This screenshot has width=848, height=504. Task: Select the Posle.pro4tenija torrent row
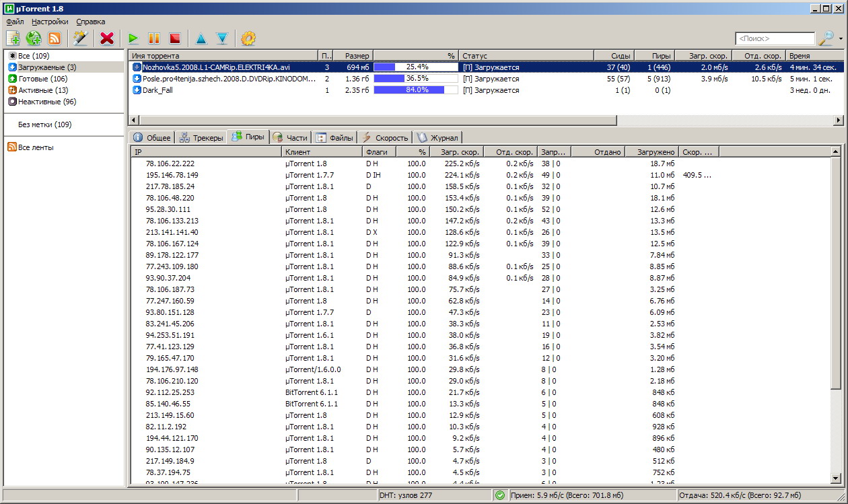[487, 79]
